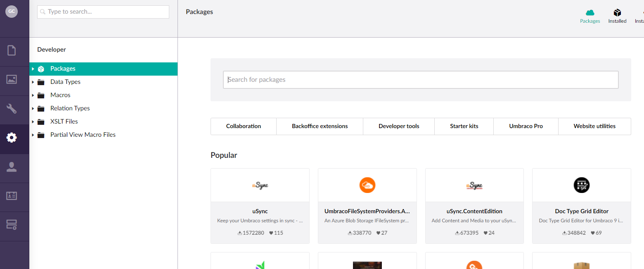Open the Members section ID card icon

(x=12, y=196)
